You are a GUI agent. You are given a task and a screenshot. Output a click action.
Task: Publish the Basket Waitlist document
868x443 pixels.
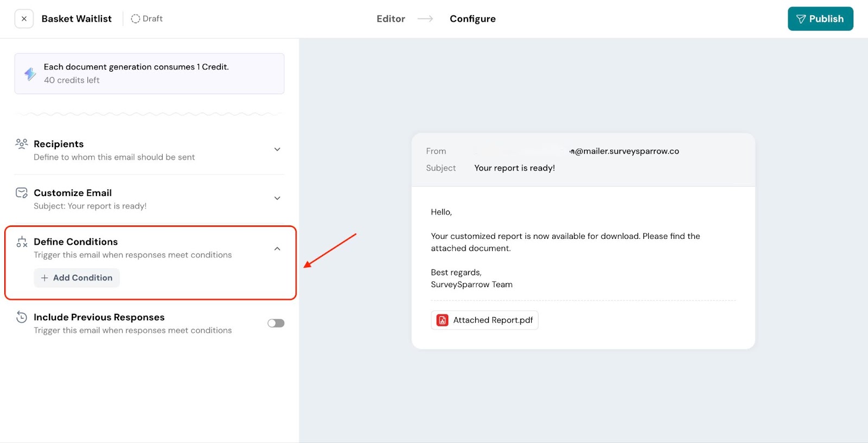[820, 19]
